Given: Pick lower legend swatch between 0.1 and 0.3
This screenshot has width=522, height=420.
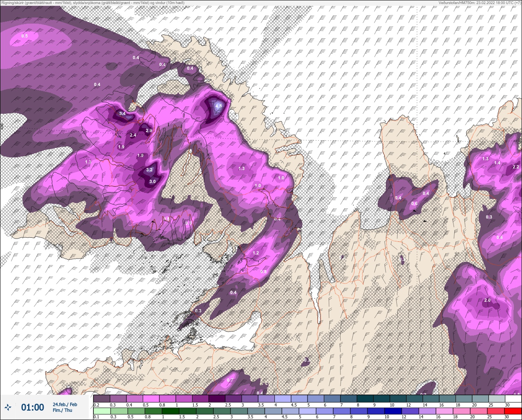Looking at the screenshot, I should pos(102,411).
